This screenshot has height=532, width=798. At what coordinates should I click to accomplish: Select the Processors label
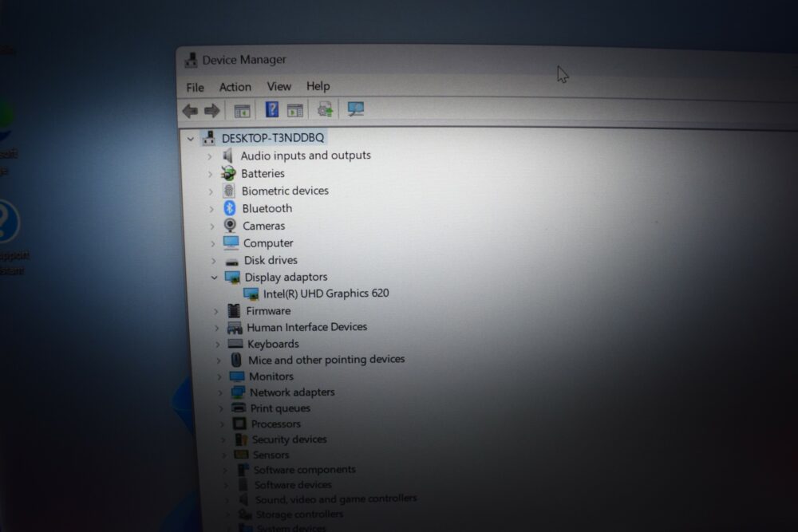click(x=276, y=424)
